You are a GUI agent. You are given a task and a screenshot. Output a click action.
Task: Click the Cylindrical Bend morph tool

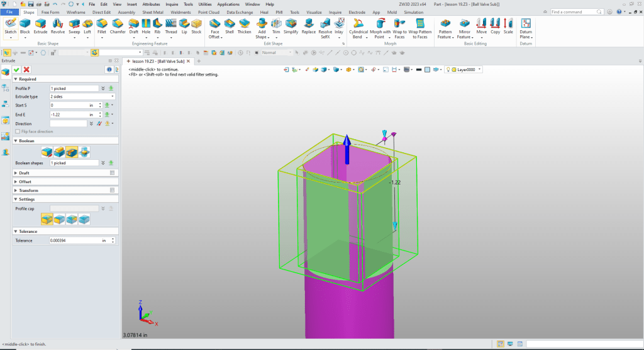[358, 26]
